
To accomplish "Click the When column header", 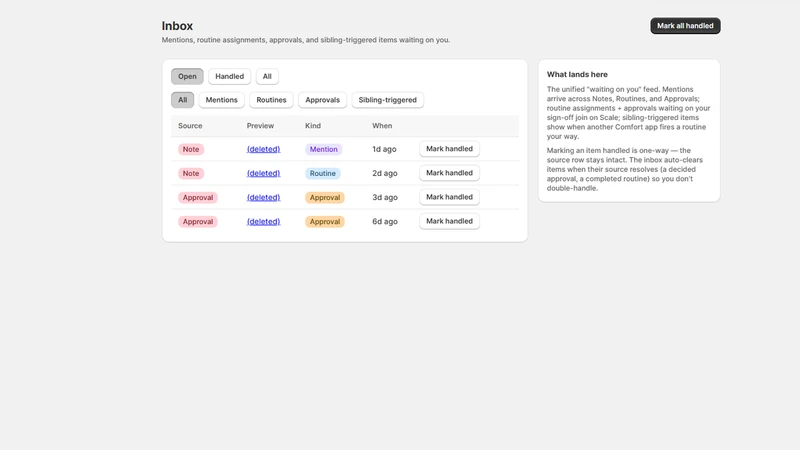I will [x=382, y=126].
